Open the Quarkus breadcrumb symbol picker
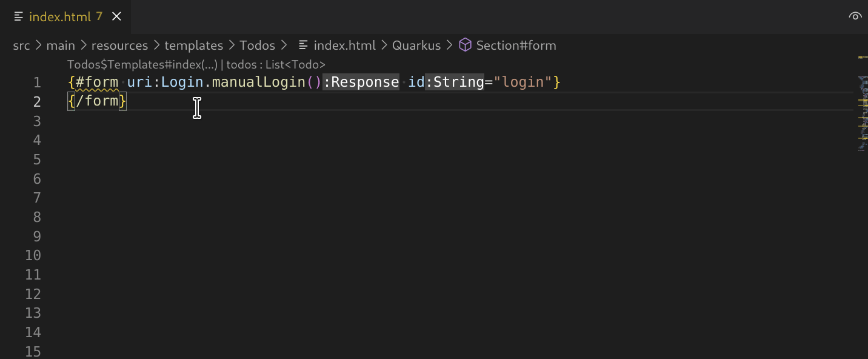The width and height of the screenshot is (868, 359). click(x=416, y=45)
